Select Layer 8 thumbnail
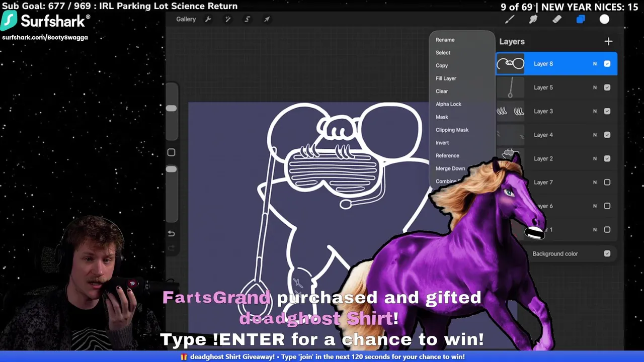This screenshot has height=362, width=644. [510, 64]
